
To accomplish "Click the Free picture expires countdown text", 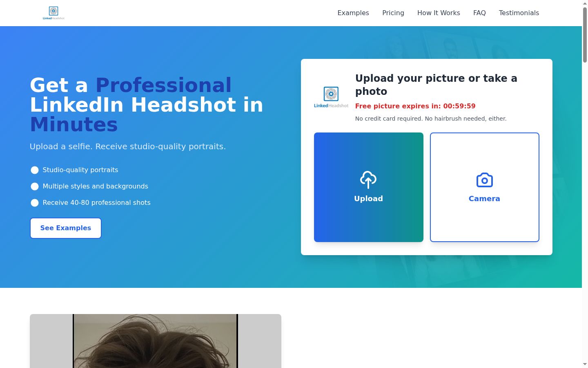I will click(415, 106).
